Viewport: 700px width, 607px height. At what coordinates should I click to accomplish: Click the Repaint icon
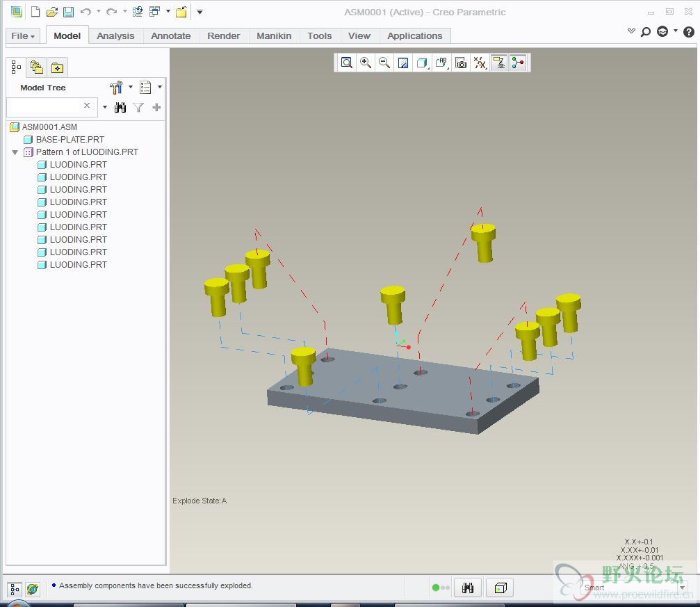click(403, 63)
